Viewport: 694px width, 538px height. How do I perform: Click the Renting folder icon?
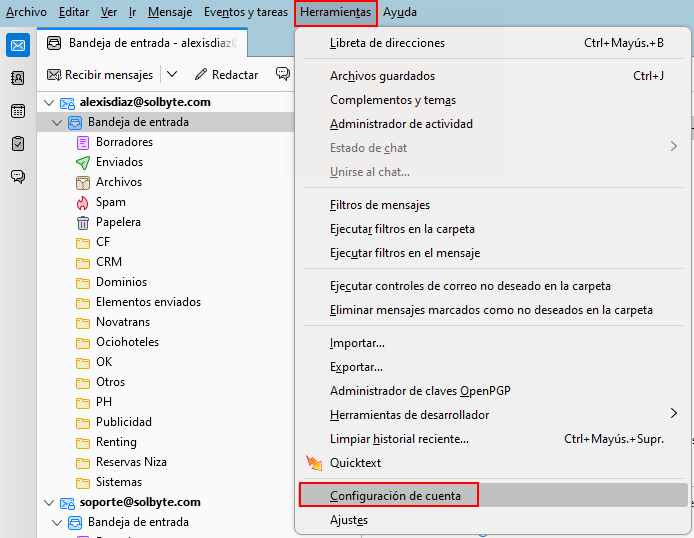tap(83, 443)
